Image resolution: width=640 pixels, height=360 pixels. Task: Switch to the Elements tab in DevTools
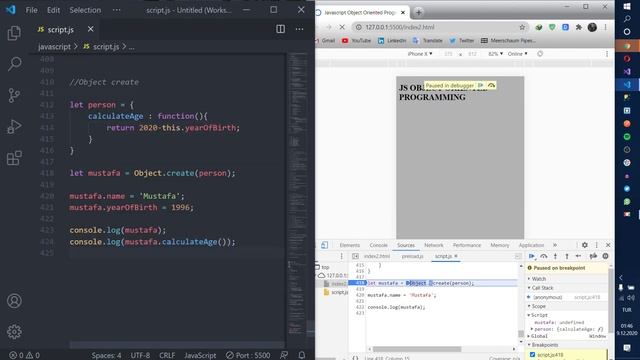(x=349, y=245)
